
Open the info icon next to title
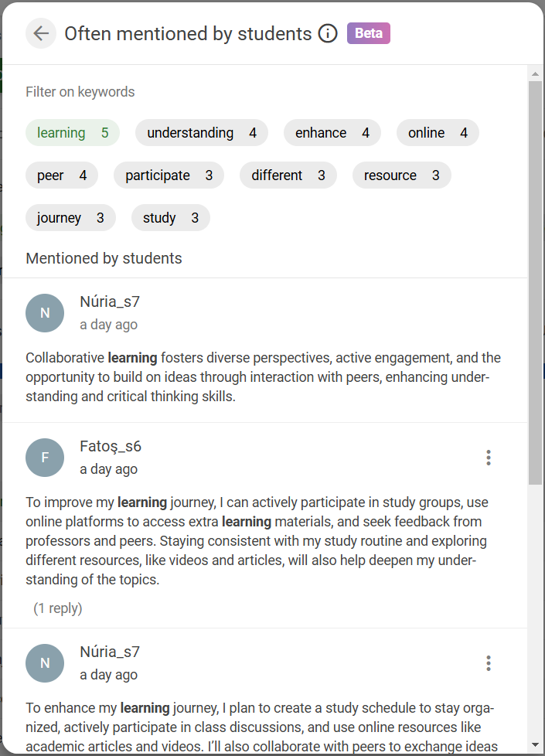click(x=328, y=33)
